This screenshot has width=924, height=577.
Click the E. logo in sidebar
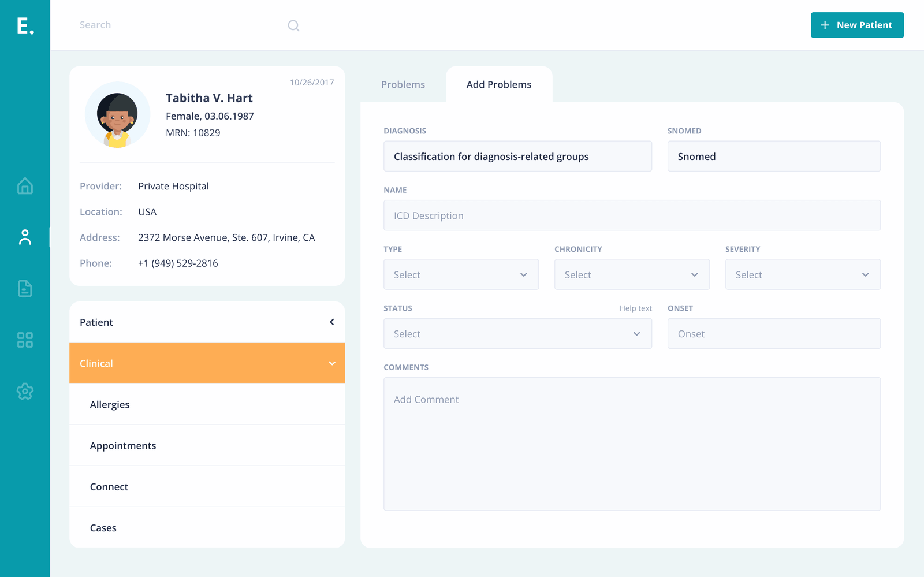25,26
